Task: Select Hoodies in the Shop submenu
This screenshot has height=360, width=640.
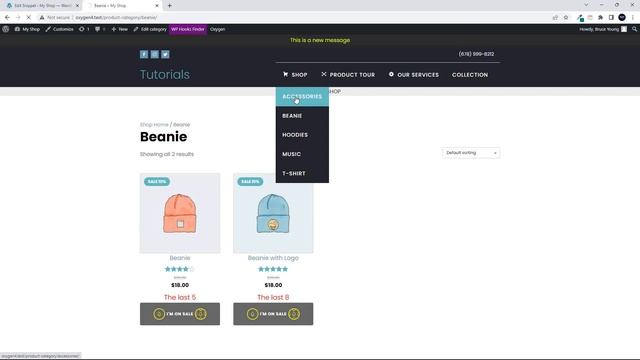Action: point(302,135)
